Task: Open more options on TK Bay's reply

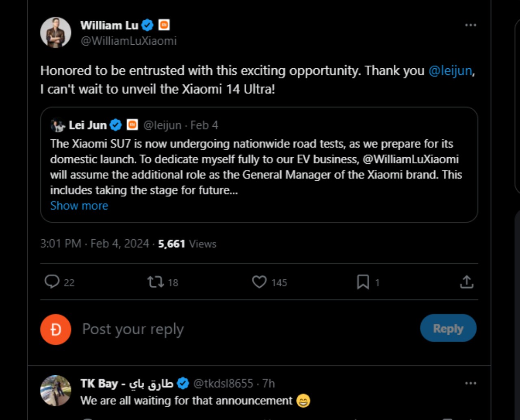Action: coord(470,383)
